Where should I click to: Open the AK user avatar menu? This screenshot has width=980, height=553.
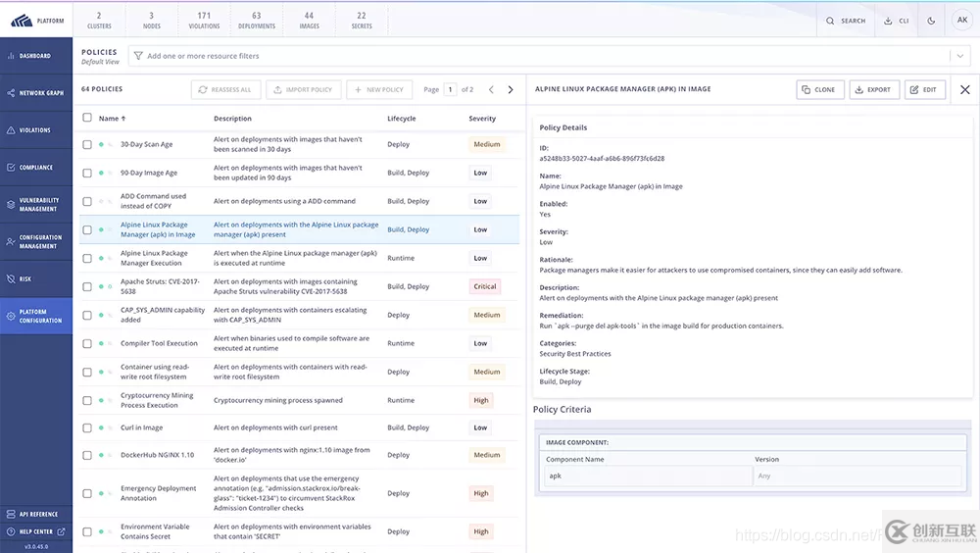point(961,20)
